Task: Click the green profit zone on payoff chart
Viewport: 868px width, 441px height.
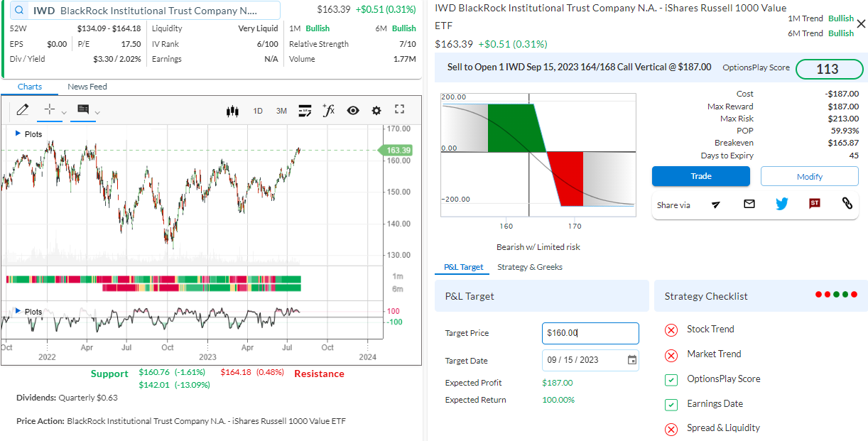Action: [514, 126]
